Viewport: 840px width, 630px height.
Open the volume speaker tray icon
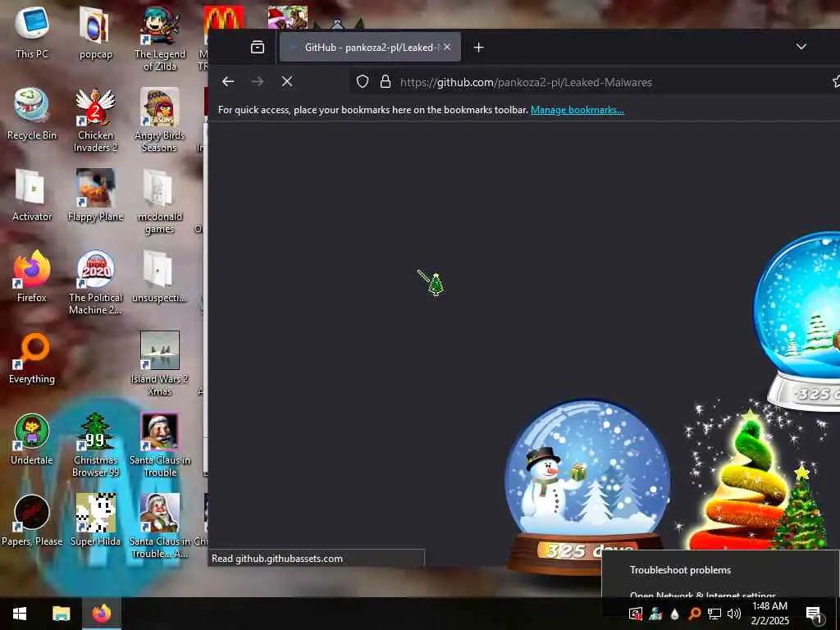(734, 614)
